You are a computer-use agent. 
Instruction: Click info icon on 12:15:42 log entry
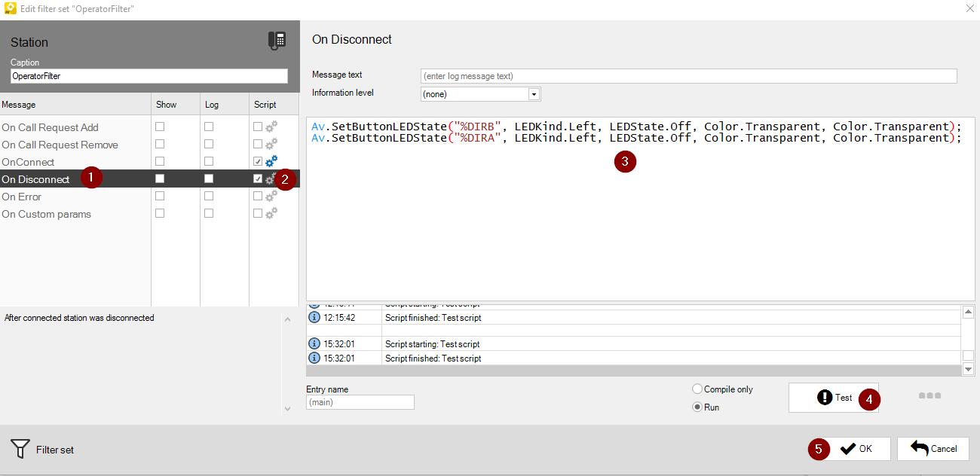click(x=315, y=318)
